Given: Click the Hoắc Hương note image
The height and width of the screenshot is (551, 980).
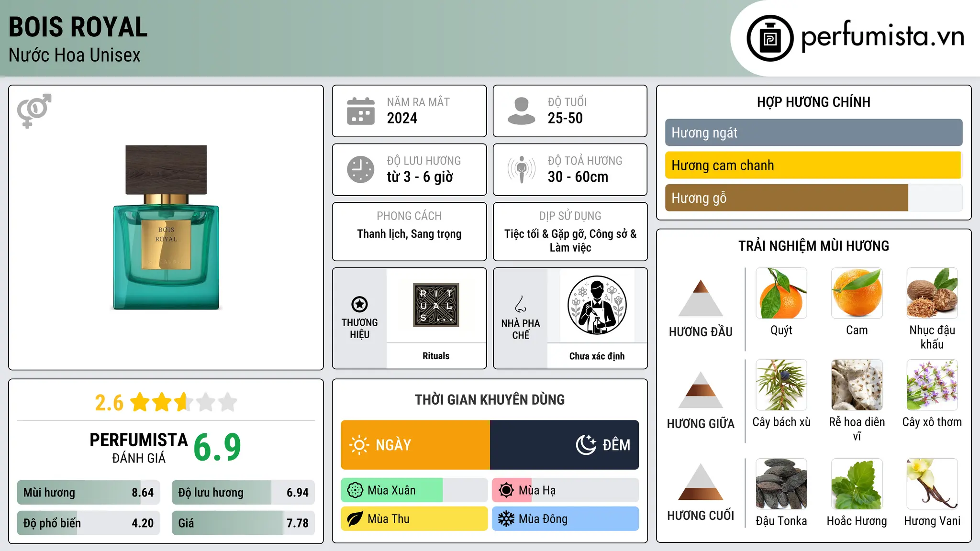Looking at the screenshot, I should [x=857, y=484].
